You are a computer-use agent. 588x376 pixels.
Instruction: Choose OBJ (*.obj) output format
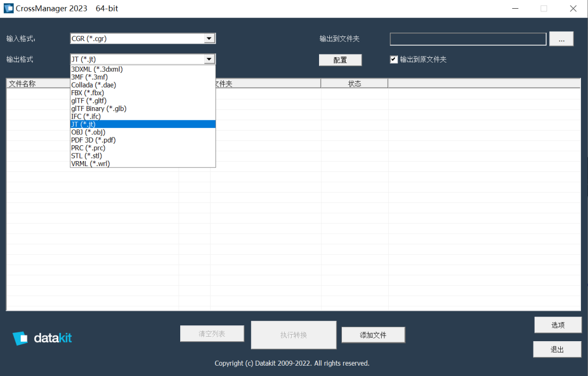[x=143, y=132]
